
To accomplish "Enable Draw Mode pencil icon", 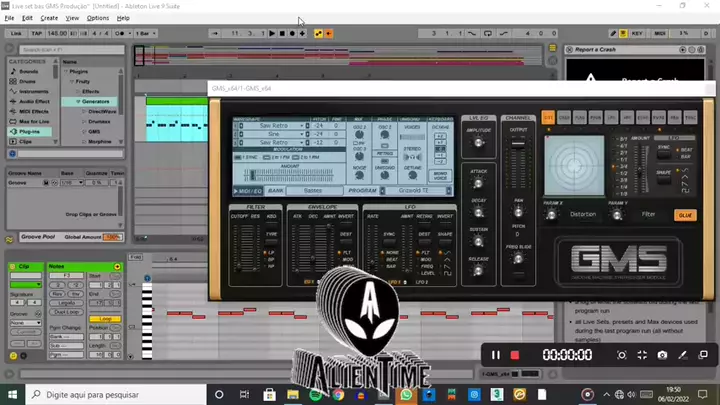I will (x=613, y=34).
